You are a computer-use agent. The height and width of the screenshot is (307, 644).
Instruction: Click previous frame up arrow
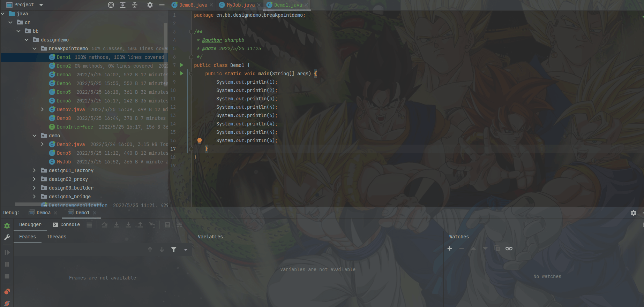pos(150,250)
